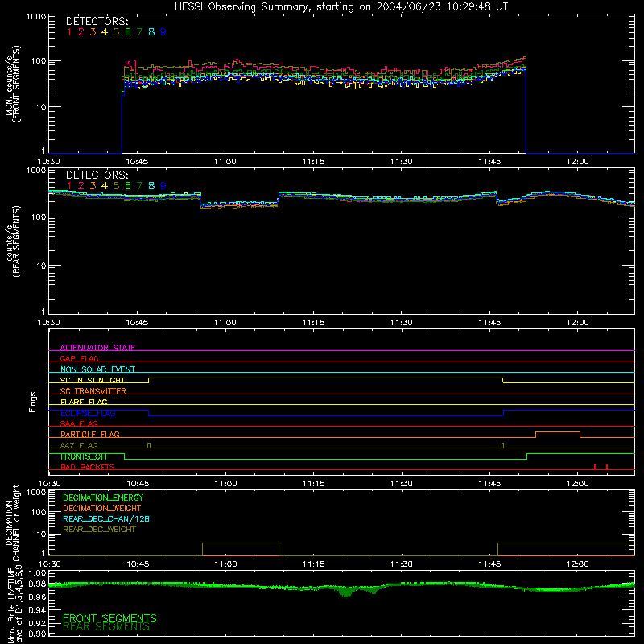The width and height of the screenshot is (644, 644).
Task: Click the DECIMATION_WEIGHT legend entry
Action: [x=102, y=508]
